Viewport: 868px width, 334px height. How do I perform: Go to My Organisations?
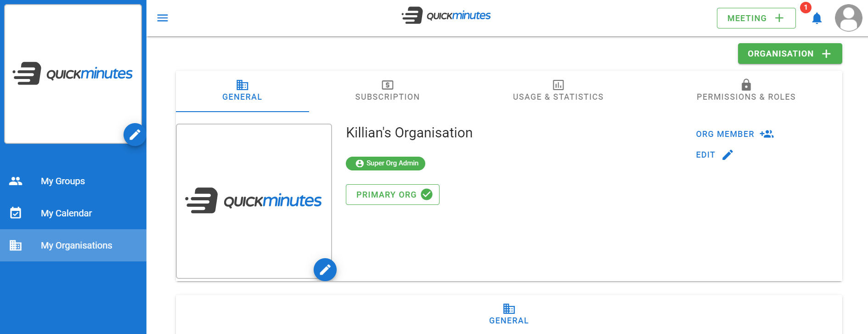click(73, 245)
